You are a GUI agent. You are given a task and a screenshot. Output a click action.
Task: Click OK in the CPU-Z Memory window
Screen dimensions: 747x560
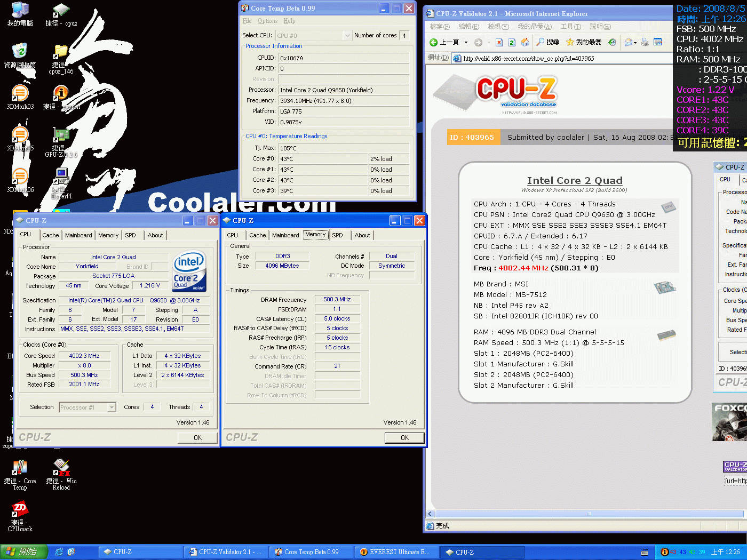click(404, 438)
